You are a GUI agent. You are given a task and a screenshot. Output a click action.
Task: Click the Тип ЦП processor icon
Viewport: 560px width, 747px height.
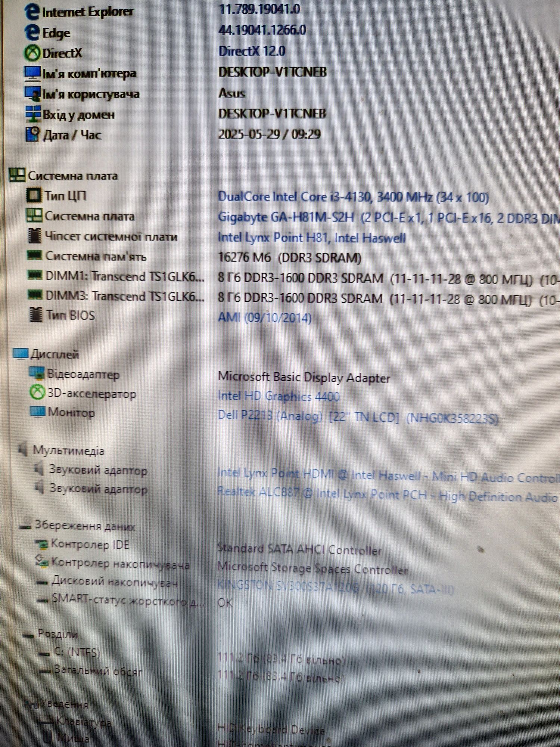[34, 195]
